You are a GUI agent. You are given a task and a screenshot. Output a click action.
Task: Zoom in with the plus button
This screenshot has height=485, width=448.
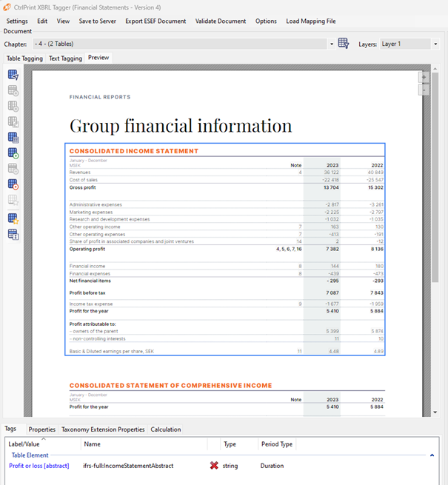(x=424, y=77)
